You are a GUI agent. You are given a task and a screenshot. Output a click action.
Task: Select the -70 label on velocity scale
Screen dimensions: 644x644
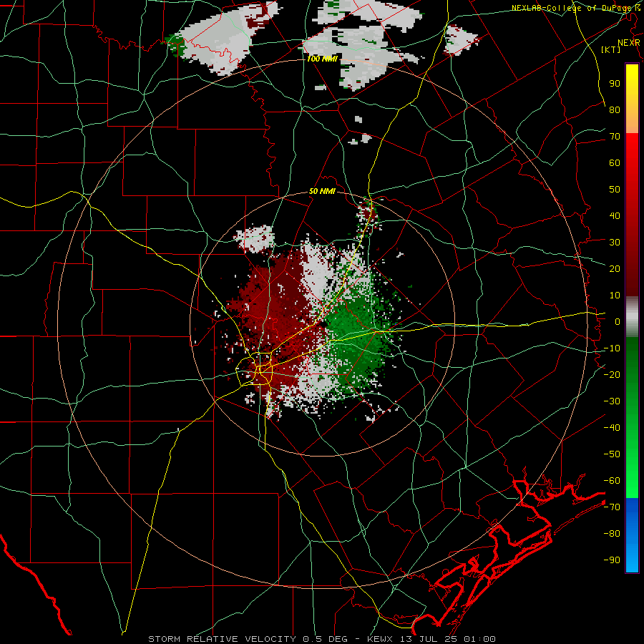pos(612,507)
